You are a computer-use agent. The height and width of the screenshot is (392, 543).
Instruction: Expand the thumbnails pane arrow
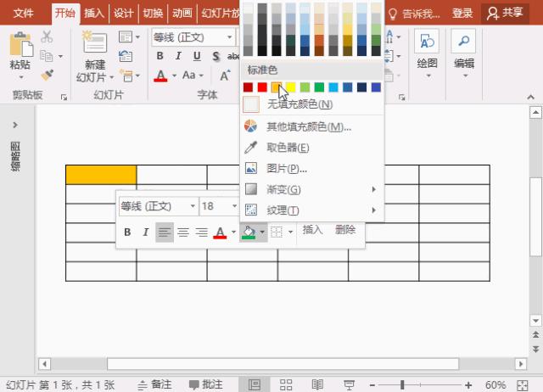point(15,125)
